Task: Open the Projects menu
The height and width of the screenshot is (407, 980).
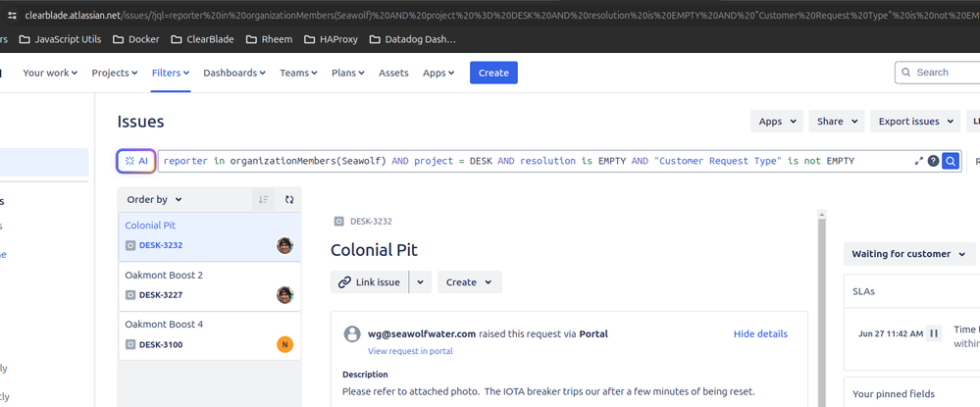Action: [115, 74]
